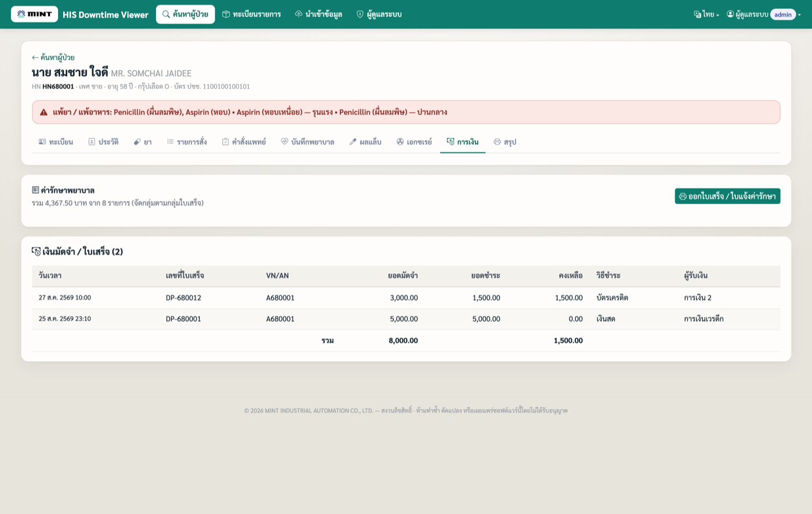Screen dimensions: 812x514
Task: Open the ทะเบียนรายการ menu
Action: (252, 14)
